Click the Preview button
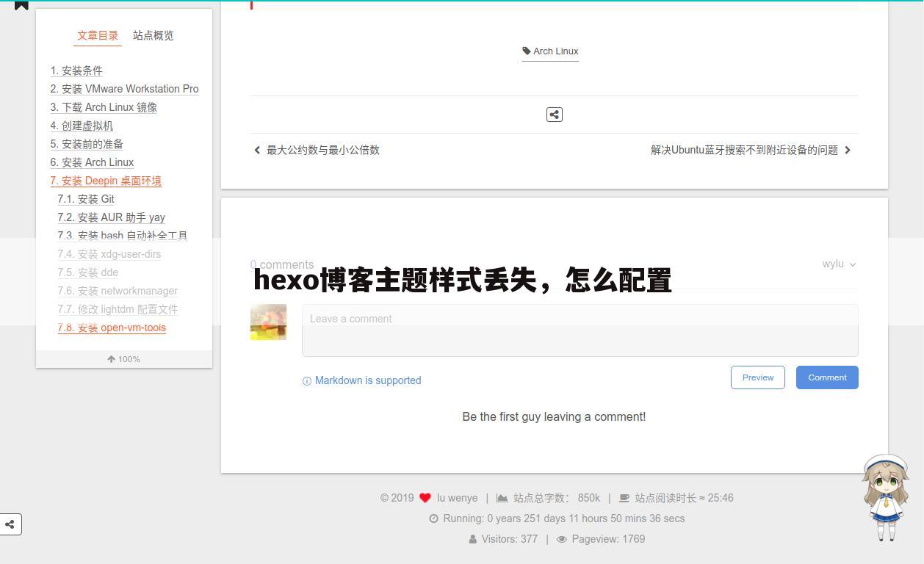The width and height of the screenshot is (924, 564). [x=757, y=377]
